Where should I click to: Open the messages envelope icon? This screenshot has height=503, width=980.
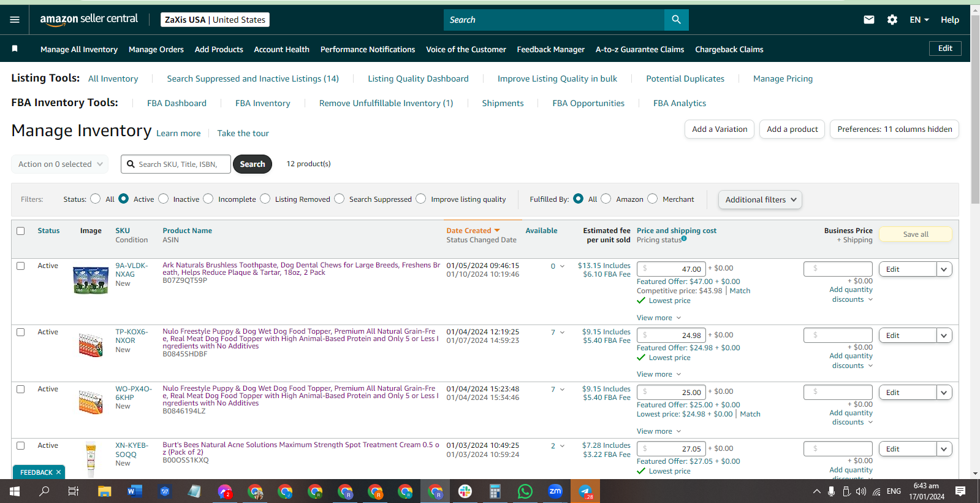click(869, 20)
